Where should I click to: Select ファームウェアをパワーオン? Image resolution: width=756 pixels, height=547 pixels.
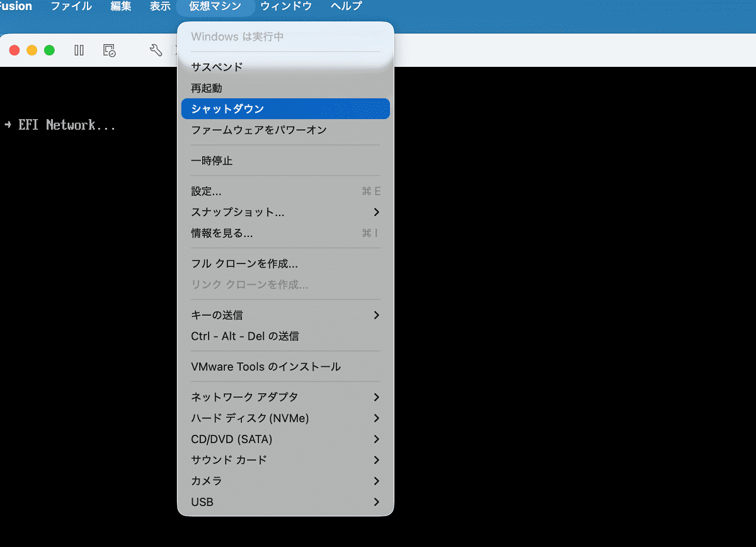pyautogui.click(x=285, y=130)
